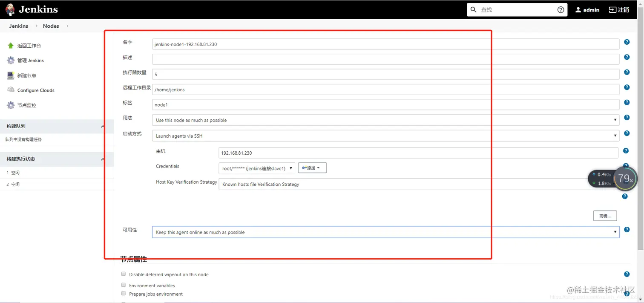644x303 pixels.
Task: Focus the 标签 node1 label field
Action: click(x=385, y=104)
